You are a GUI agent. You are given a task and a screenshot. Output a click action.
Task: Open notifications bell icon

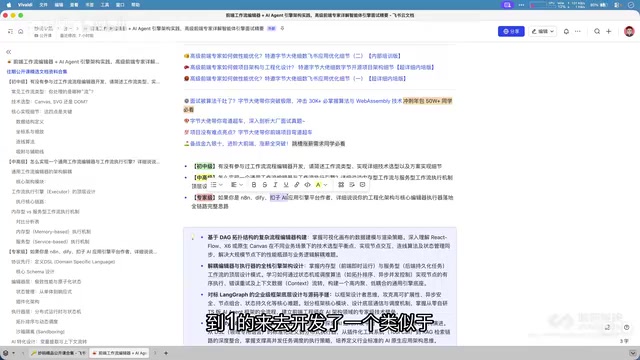(x=566, y=31)
